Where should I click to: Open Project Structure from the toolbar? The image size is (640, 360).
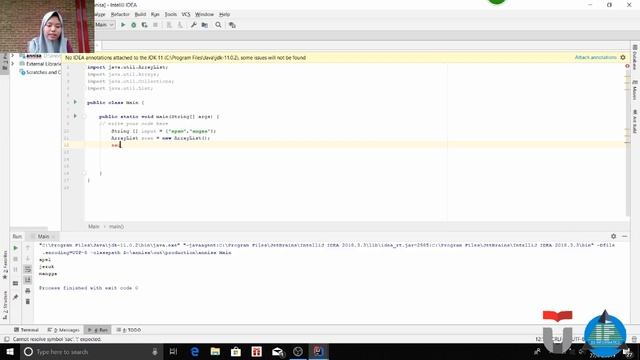click(x=205, y=25)
